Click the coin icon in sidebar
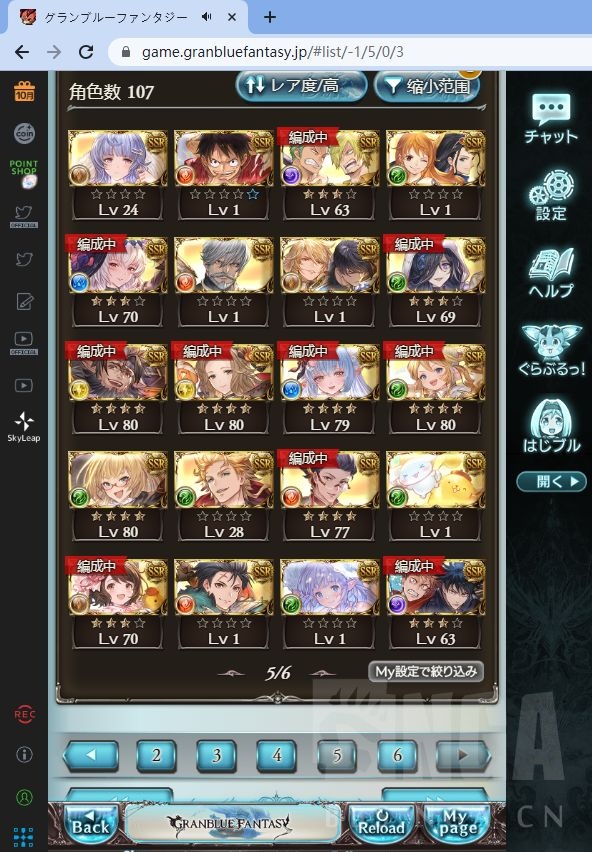 tap(24, 133)
